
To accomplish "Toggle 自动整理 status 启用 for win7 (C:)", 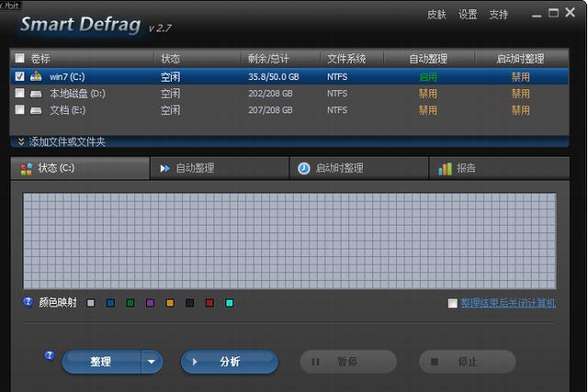I will pos(428,77).
